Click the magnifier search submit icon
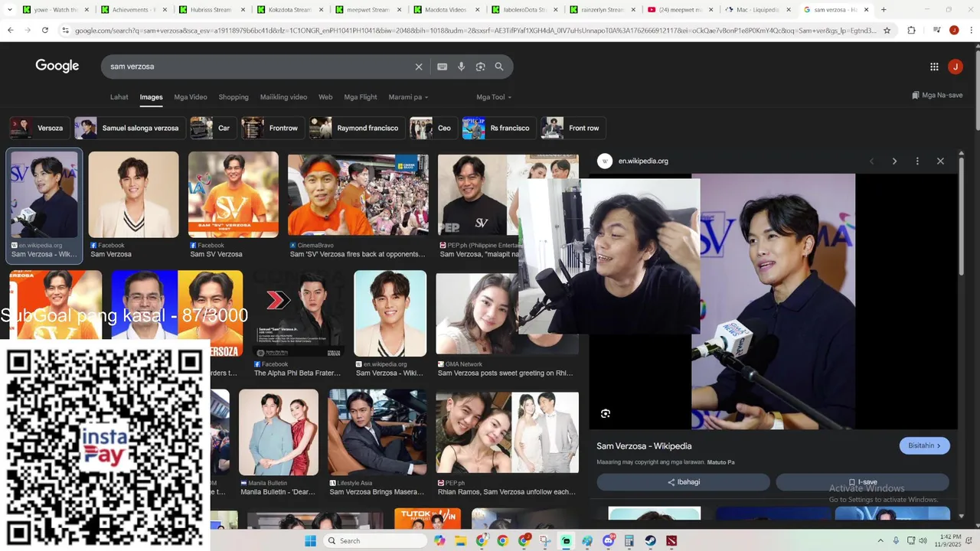Viewport: 980px width, 551px height. coord(499,67)
